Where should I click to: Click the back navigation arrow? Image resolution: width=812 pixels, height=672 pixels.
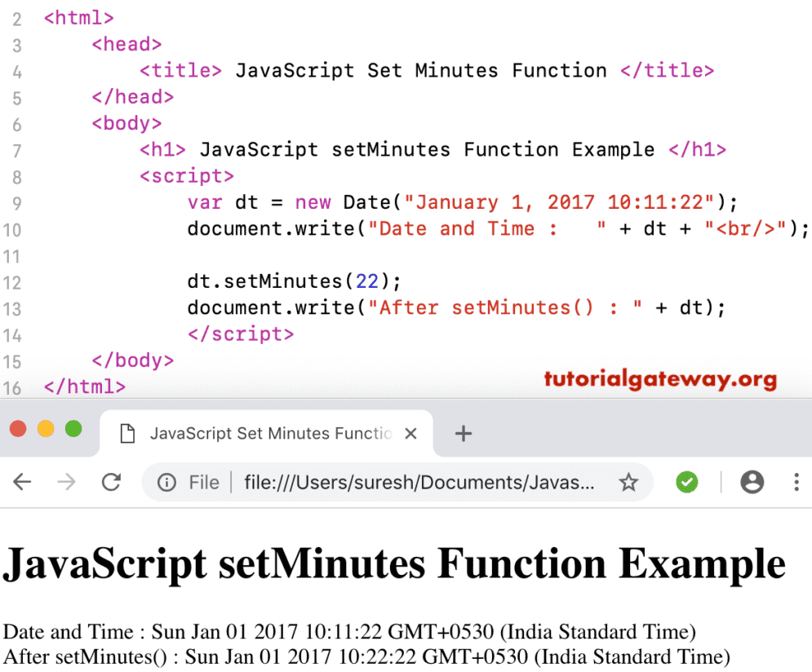(22, 482)
